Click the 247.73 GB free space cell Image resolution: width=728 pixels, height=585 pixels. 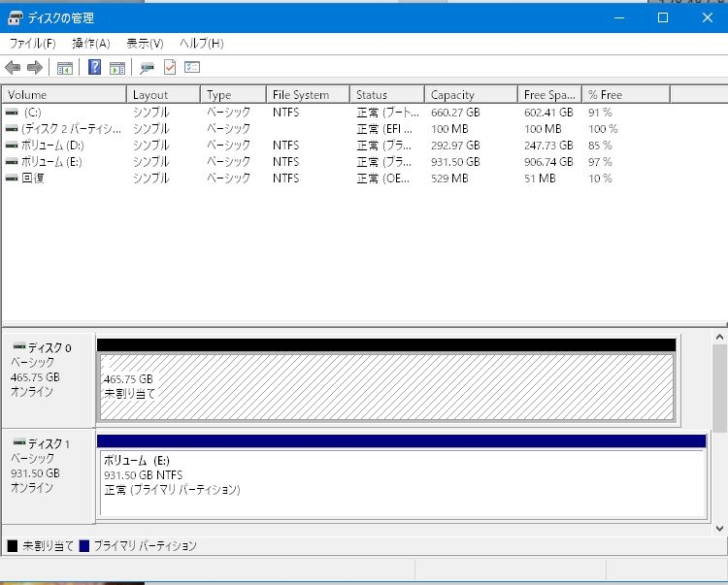coord(548,146)
